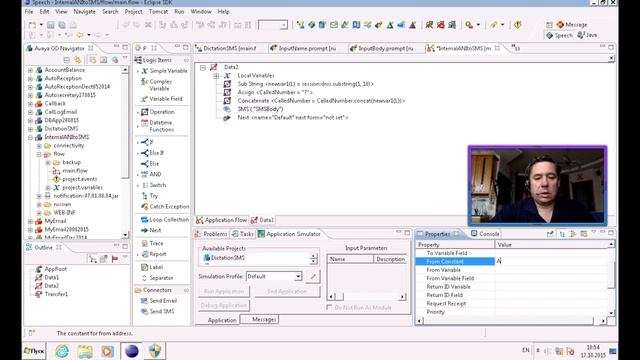Expand the Local Variables node in Data2
Screen dimensions: 640x360
216,76
